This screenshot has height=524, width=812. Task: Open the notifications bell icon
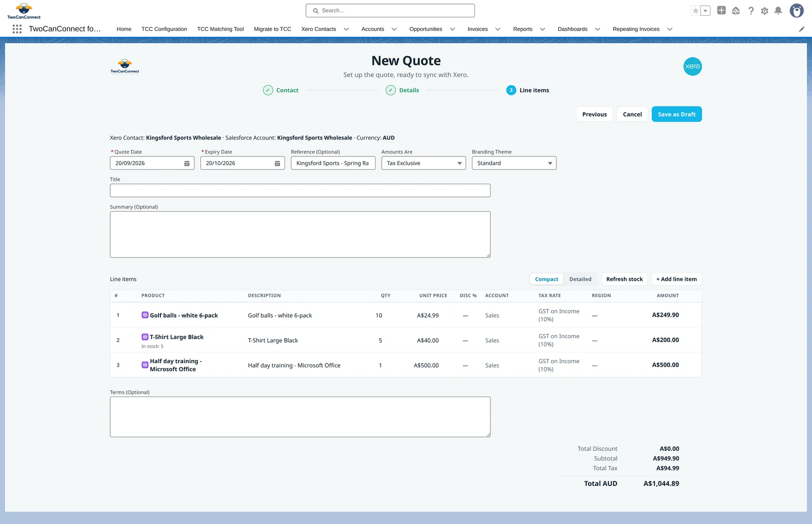[x=778, y=11]
